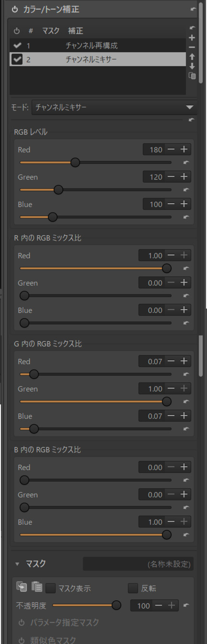Uncheck the チャンネルミキサー correction checkbox
Image resolution: width=207 pixels, height=644 pixels.
pos(17,59)
